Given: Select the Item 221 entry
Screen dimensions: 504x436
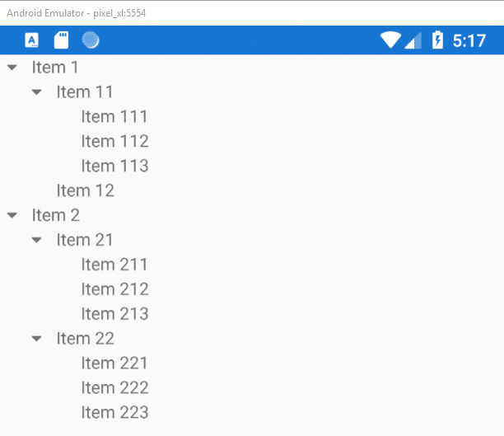Looking at the screenshot, I should coord(114,363).
